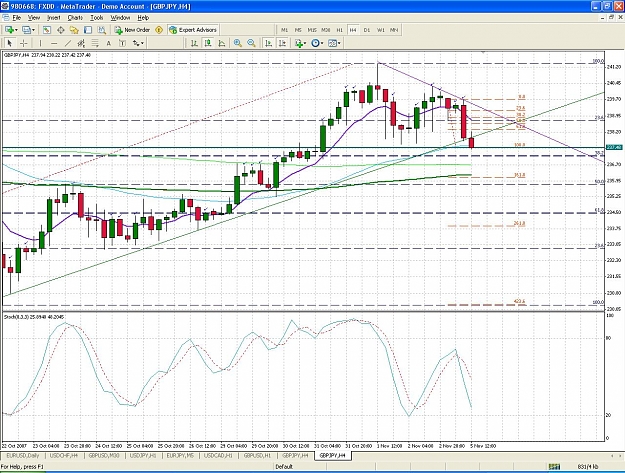
Task: Open the Strategy Tester
Action: pyautogui.click(x=102, y=30)
